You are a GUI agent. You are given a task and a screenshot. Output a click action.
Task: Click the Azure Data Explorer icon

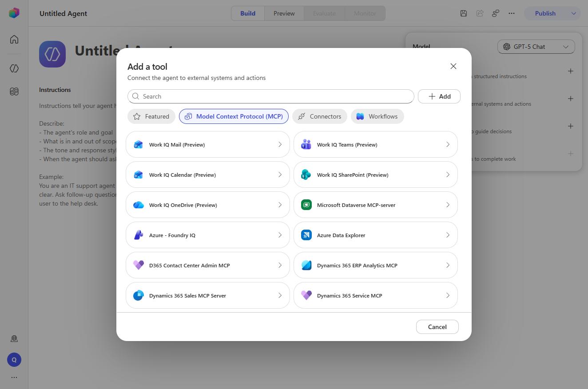(x=306, y=235)
